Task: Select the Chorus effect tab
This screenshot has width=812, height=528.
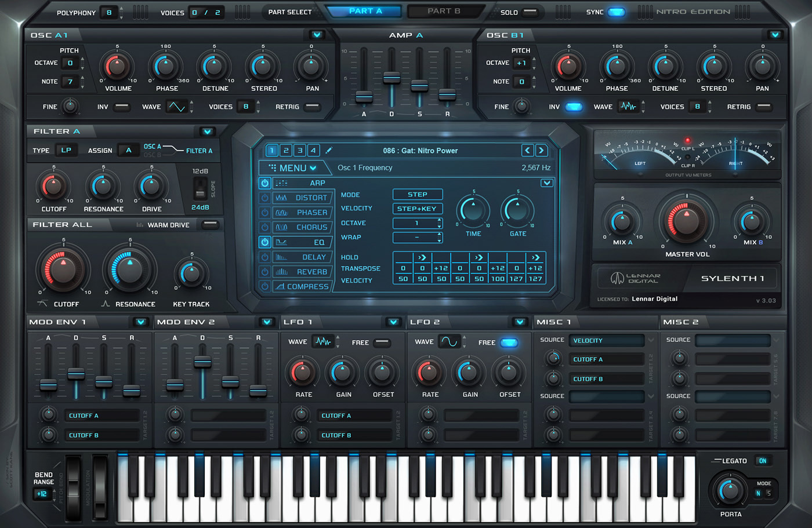Action: tap(303, 227)
